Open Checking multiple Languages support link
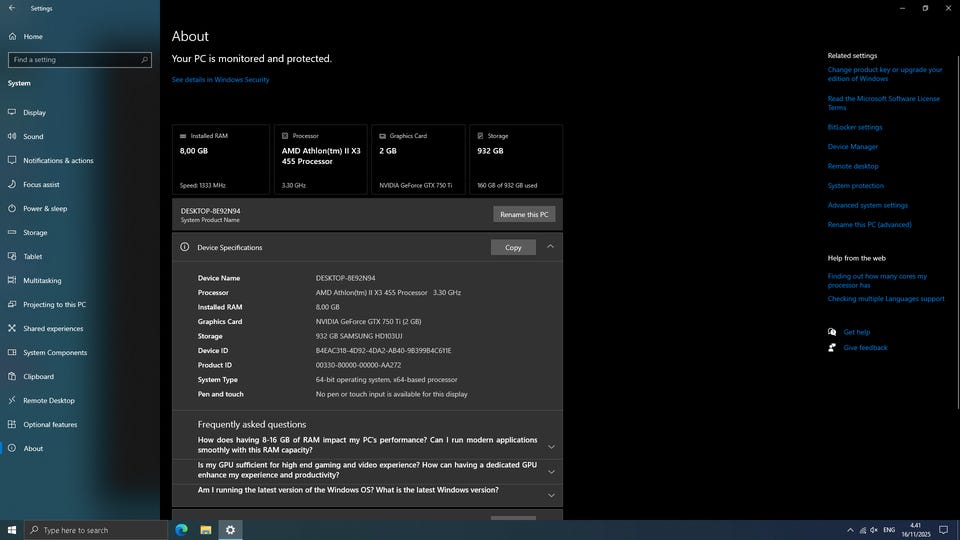This screenshot has width=960, height=540. pos(886,299)
